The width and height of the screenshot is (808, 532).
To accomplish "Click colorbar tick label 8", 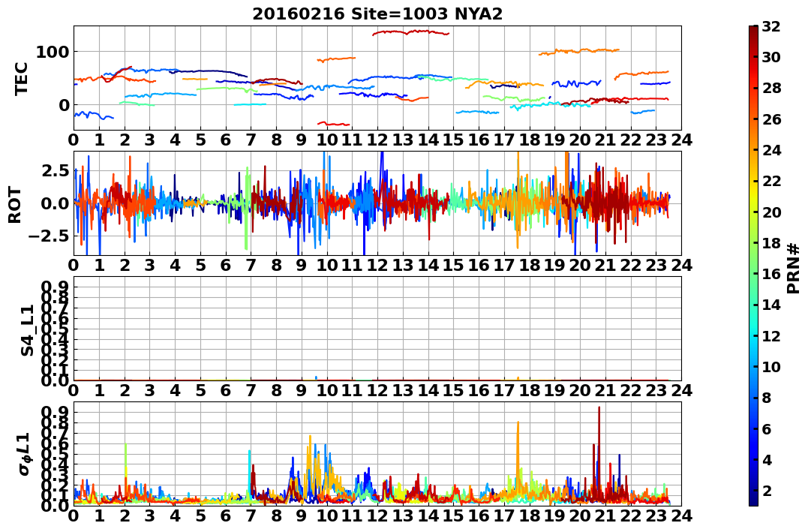I will pos(767,398).
